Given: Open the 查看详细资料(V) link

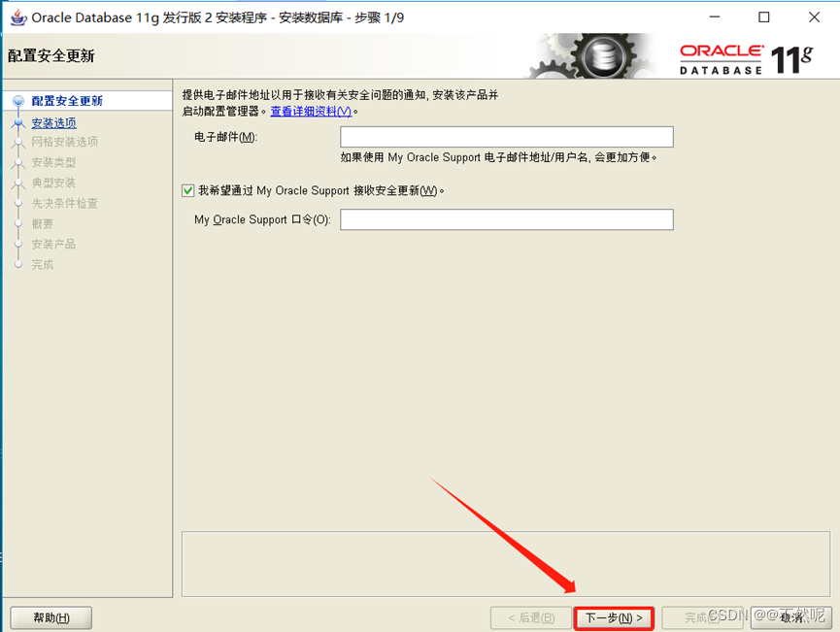Looking at the screenshot, I should tap(312, 112).
